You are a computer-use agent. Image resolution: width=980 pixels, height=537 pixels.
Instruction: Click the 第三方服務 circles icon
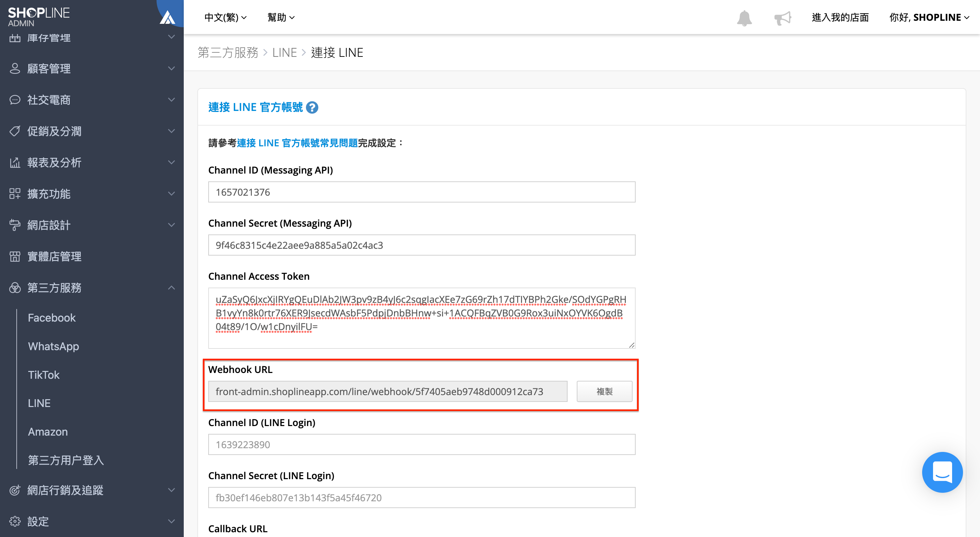[x=15, y=288]
